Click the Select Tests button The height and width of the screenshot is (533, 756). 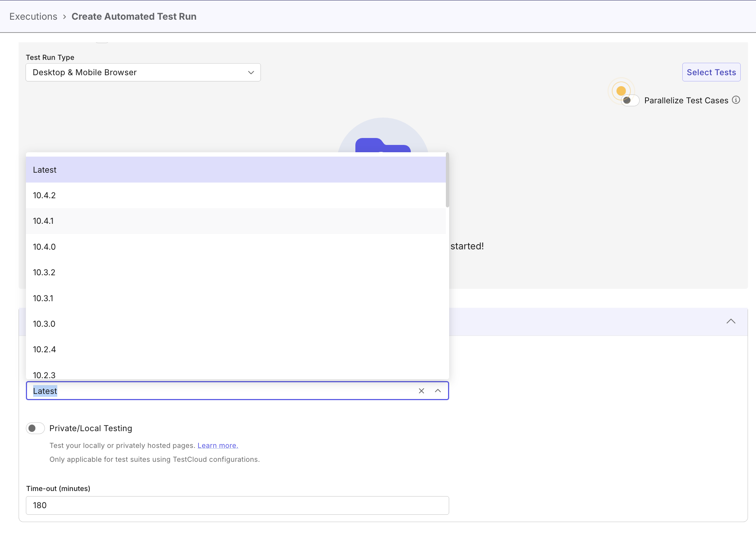[x=711, y=72]
